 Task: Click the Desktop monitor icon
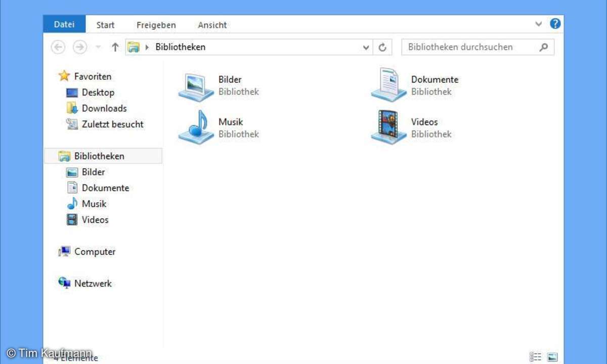[x=72, y=93]
